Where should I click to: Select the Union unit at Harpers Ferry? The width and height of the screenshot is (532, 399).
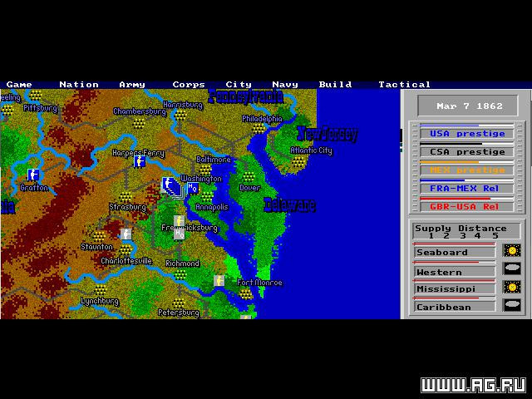coord(140,161)
